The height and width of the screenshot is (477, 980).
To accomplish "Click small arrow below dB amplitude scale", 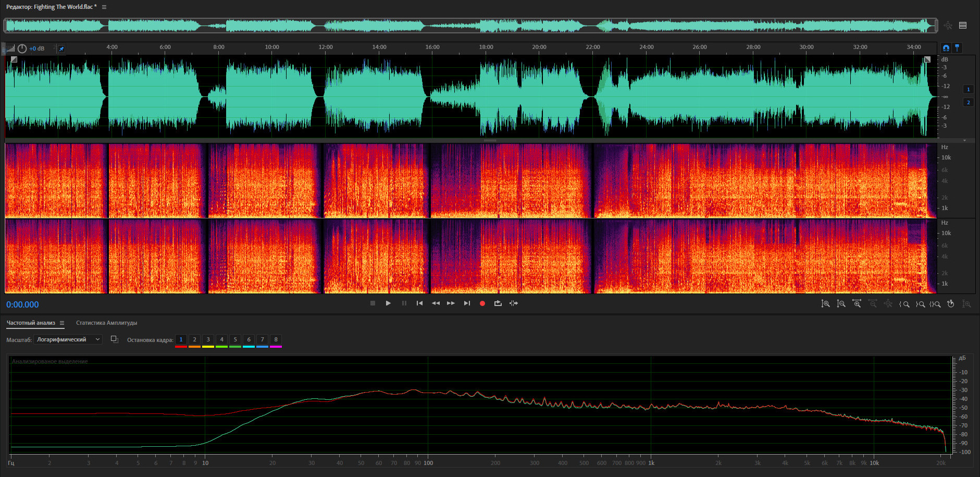I will 964,140.
